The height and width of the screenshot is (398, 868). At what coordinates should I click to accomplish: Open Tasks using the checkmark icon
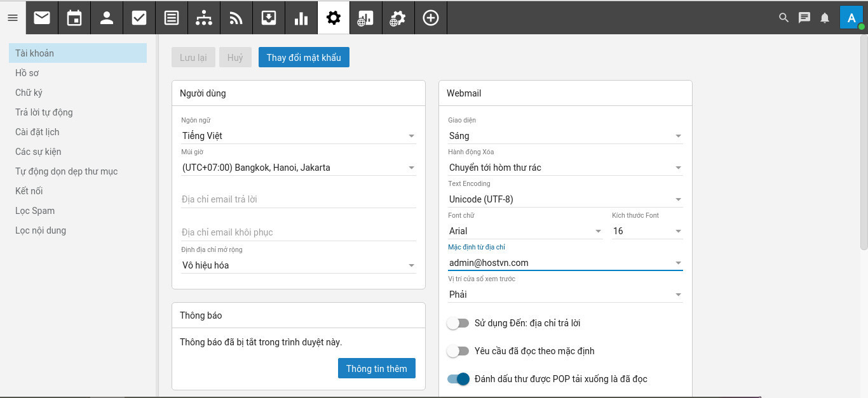pos(139,18)
